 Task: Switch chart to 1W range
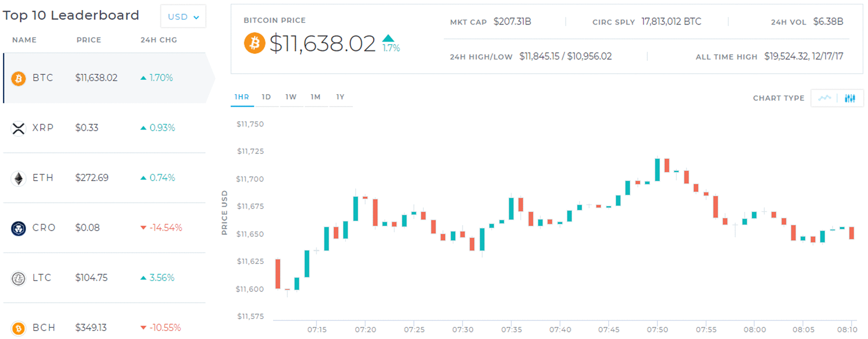pos(291,97)
